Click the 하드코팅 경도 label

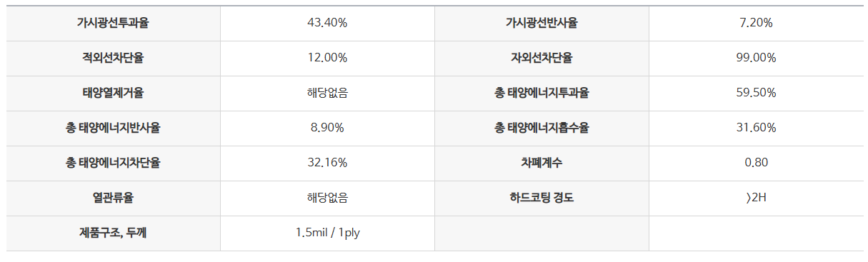click(x=542, y=198)
